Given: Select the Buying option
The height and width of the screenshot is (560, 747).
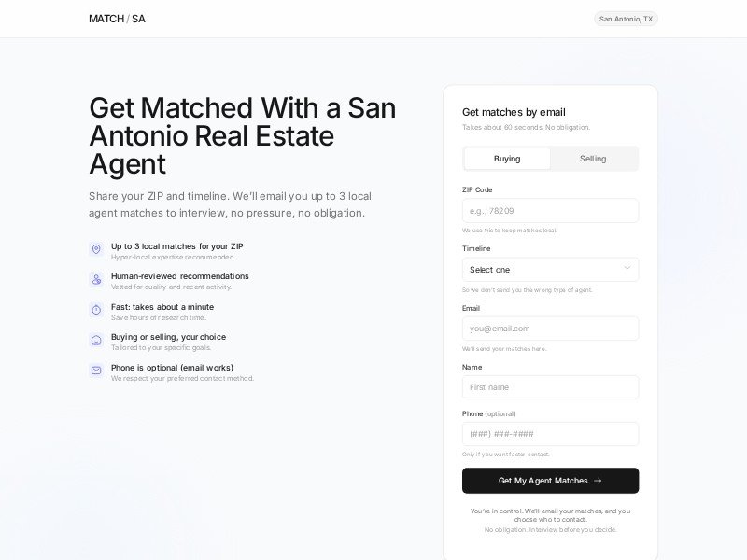Looking at the screenshot, I should click(507, 159).
